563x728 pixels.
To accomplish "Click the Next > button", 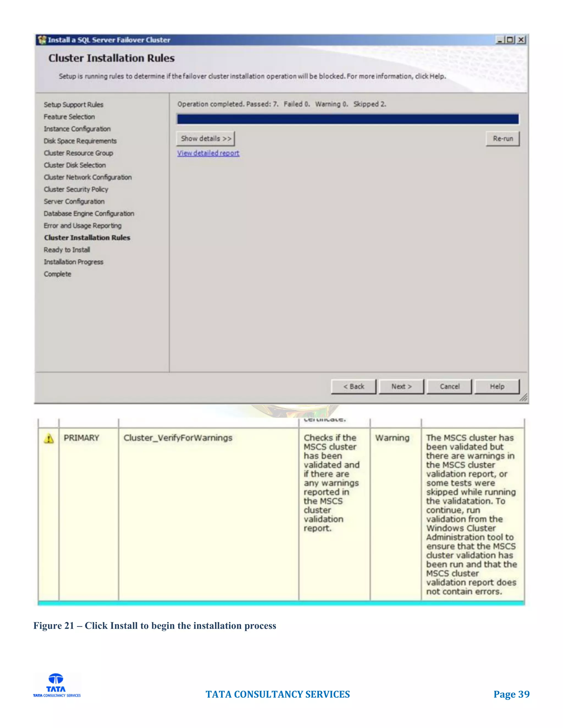I will (x=402, y=386).
